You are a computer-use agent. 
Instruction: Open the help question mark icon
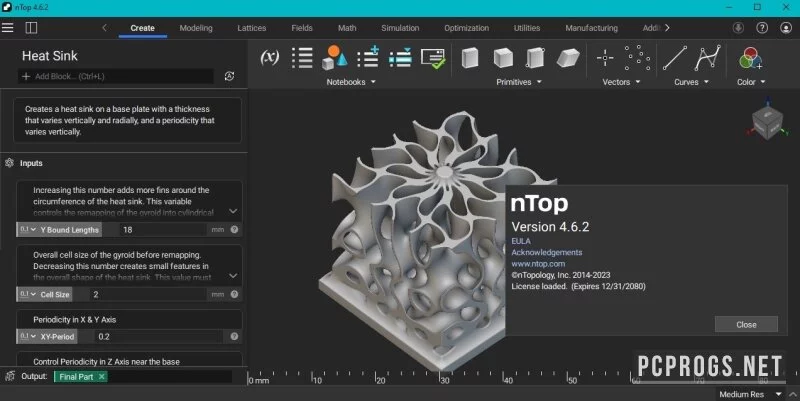point(762,28)
